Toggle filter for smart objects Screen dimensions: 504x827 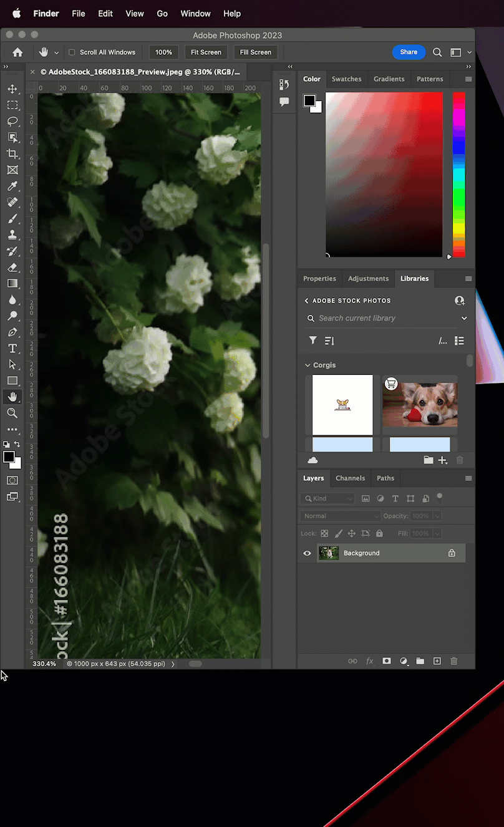coord(425,498)
